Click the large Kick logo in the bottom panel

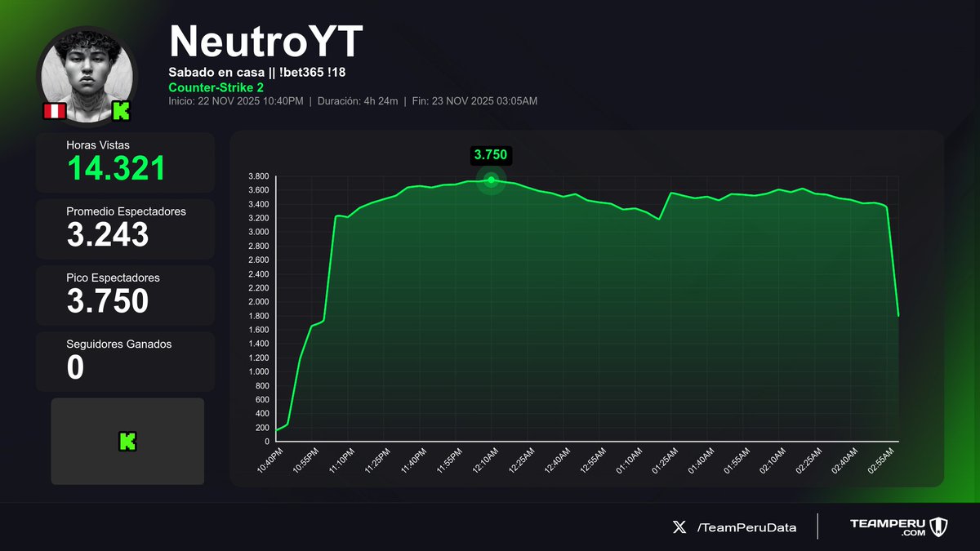[127, 442]
